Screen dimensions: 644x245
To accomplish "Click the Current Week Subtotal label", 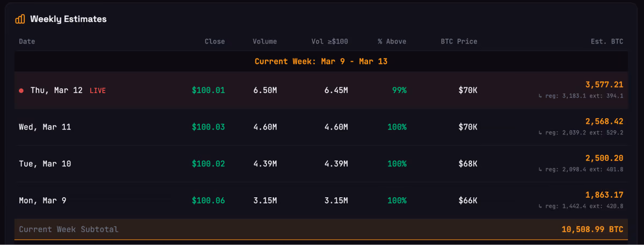I will tap(69, 229).
